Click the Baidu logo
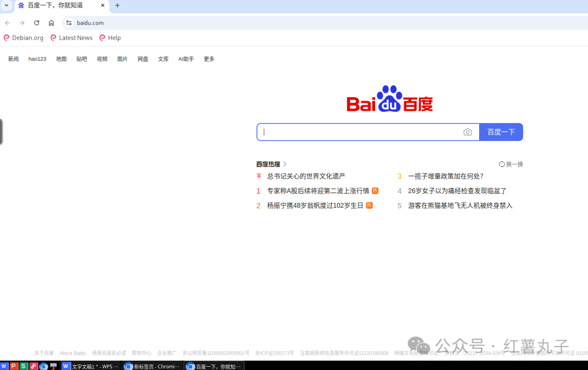 pyautogui.click(x=390, y=98)
